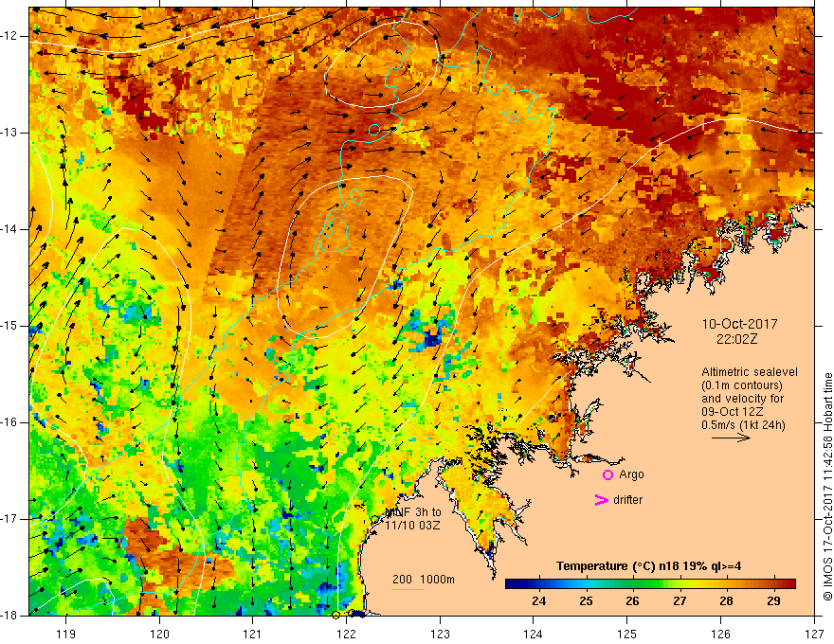The width and height of the screenshot is (834, 644).
Task: Click the '25' color bar tick label
Action: coord(586,601)
